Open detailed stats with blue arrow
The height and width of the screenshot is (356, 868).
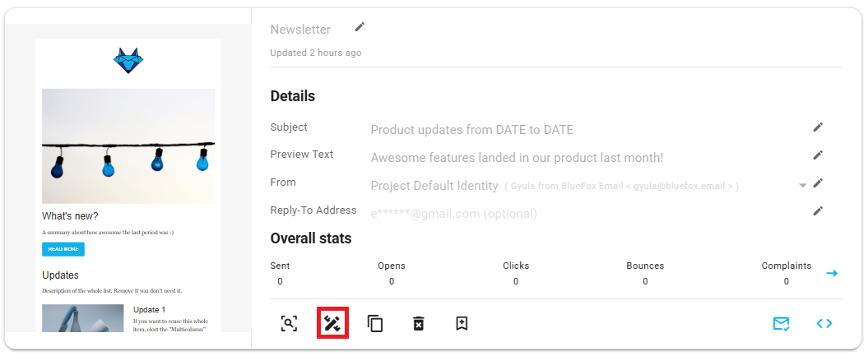832,273
